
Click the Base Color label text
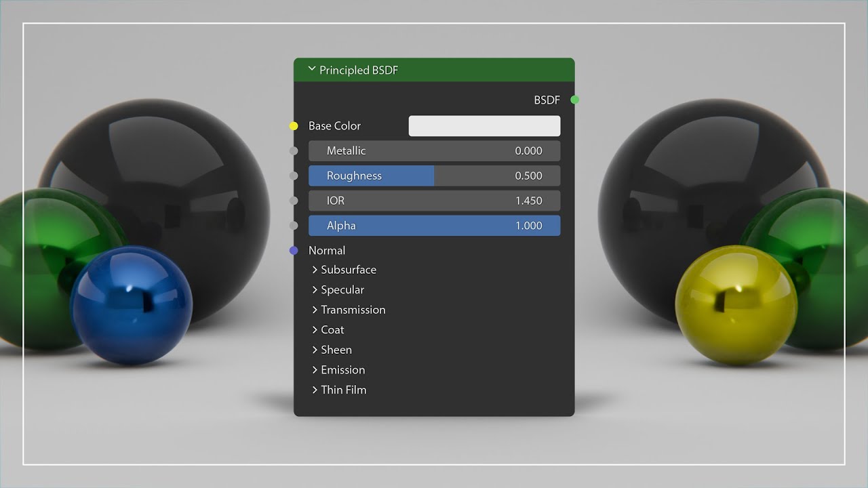(334, 126)
